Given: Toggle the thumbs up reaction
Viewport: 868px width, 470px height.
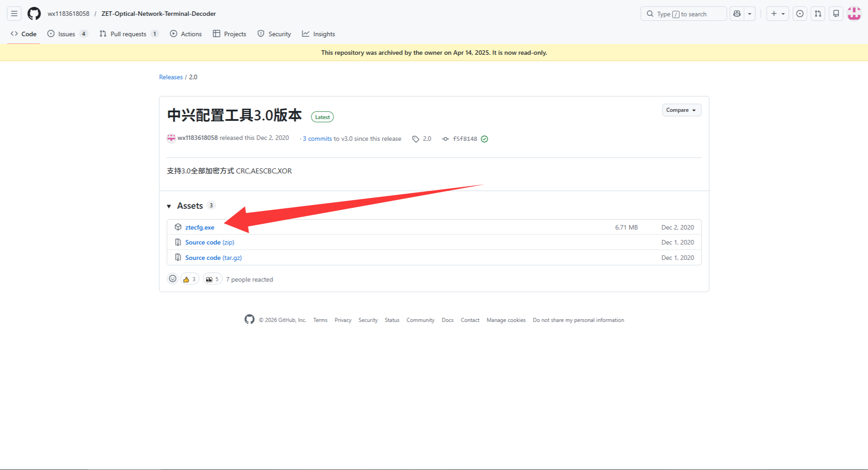Looking at the screenshot, I should (x=190, y=279).
